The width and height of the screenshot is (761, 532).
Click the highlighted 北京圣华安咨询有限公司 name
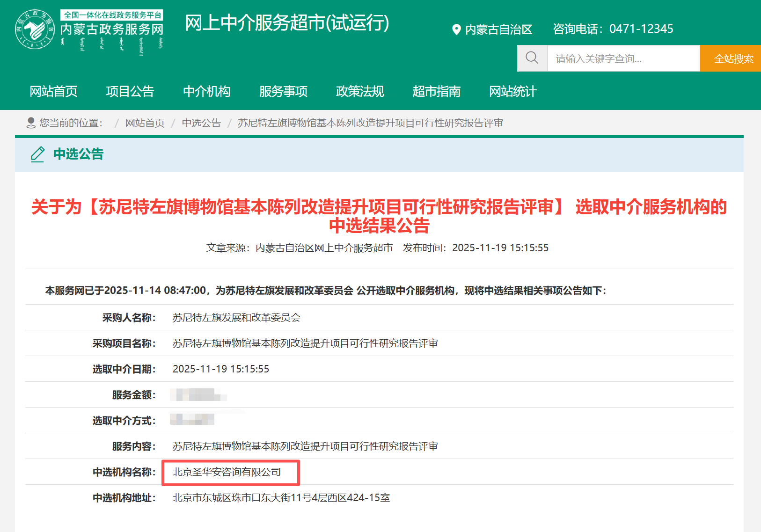pyautogui.click(x=227, y=472)
